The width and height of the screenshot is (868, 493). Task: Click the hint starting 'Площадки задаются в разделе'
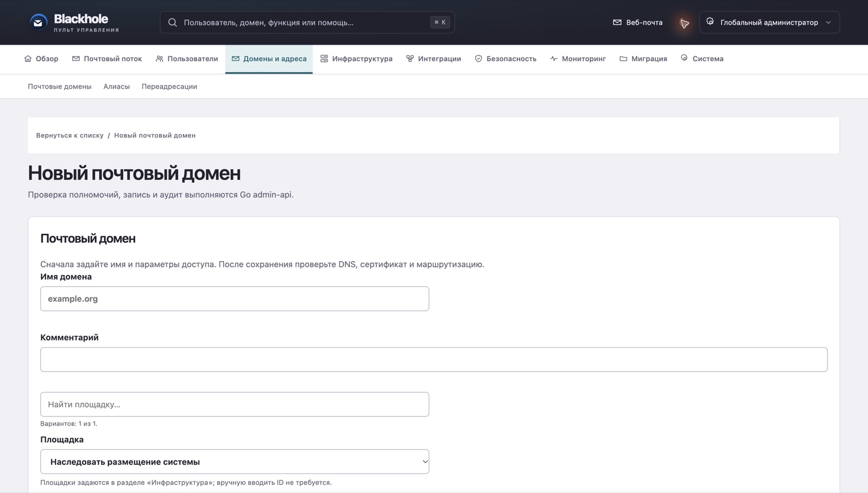pyautogui.click(x=186, y=482)
